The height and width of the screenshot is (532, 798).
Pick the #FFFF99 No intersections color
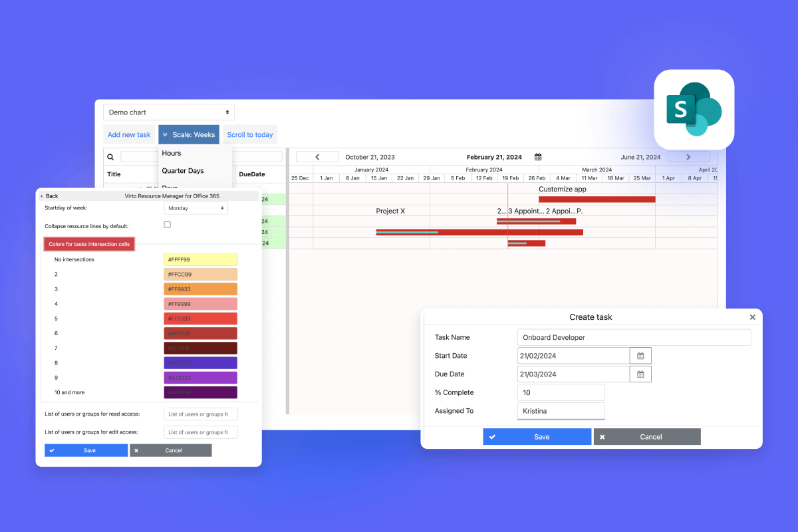[200, 260]
